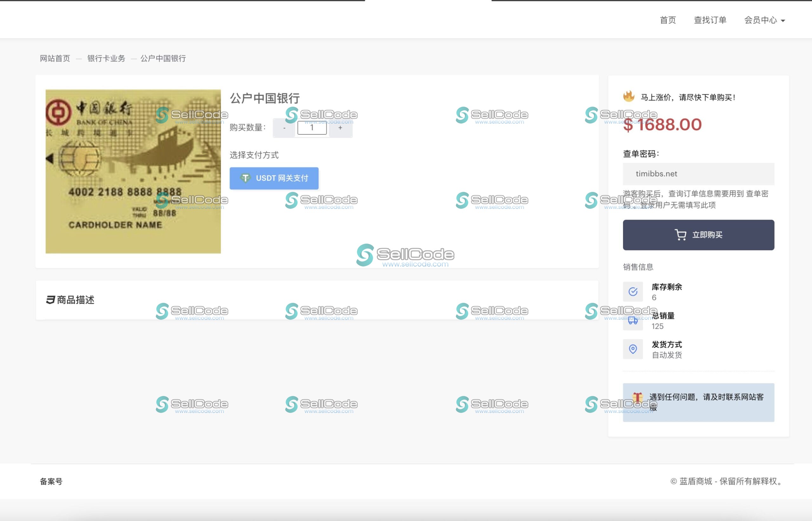Go to 网站首页 breadcrumb
This screenshot has height=521, width=812.
coord(55,59)
